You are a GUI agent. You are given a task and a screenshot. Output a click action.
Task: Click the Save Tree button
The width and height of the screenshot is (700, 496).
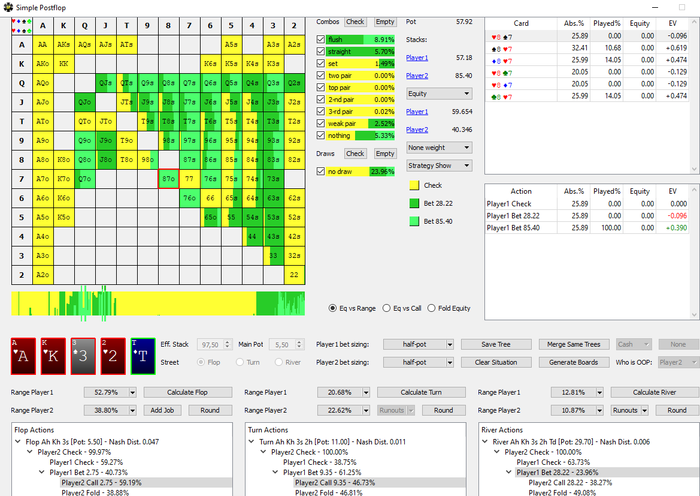pyautogui.click(x=496, y=344)
